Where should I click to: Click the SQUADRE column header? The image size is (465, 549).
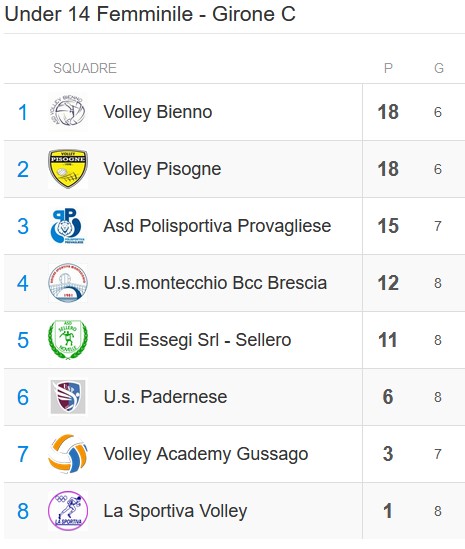tap(85, 68)
